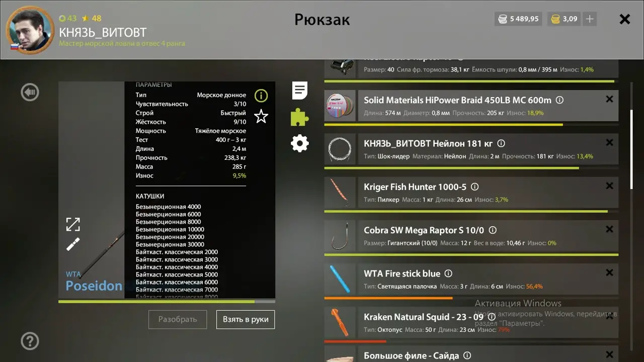
Task: Add gold coins with the plus button
Action: click(590, 19)
